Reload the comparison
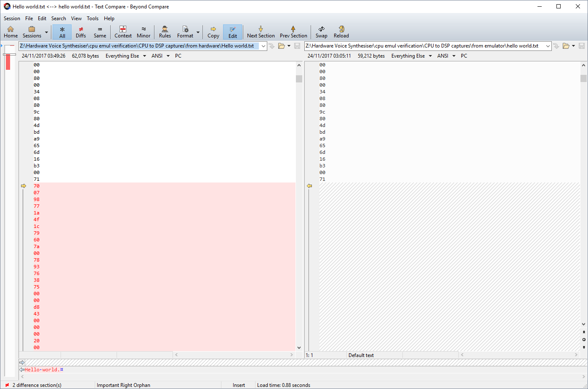The height and width of the screenshot is (389, 588). coord(341,32)
